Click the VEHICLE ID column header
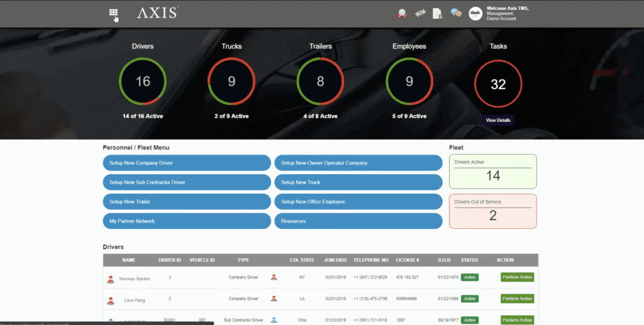Image resolution: width=644 pixels, height=325 pixels. pos(202,260)
